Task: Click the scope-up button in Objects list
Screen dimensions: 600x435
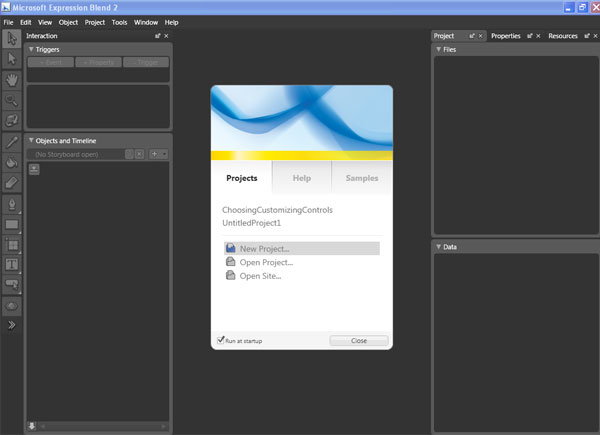Action: [x=34, y=169]
